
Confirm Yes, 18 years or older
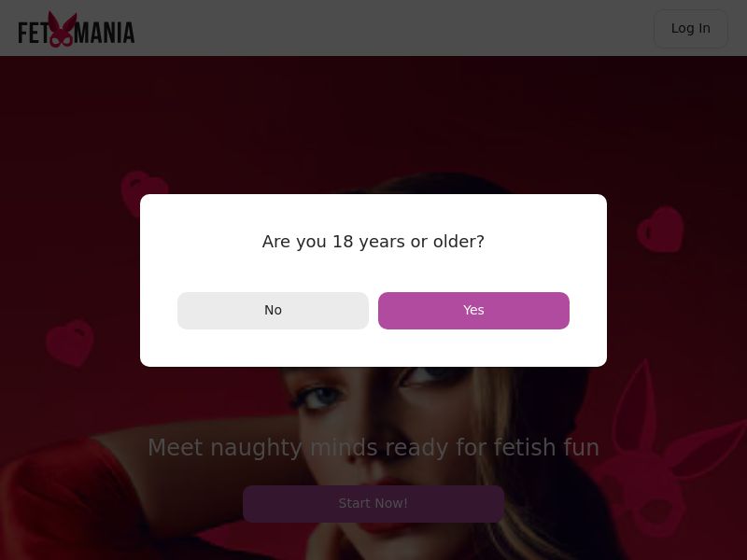click(x=473, y=311)
